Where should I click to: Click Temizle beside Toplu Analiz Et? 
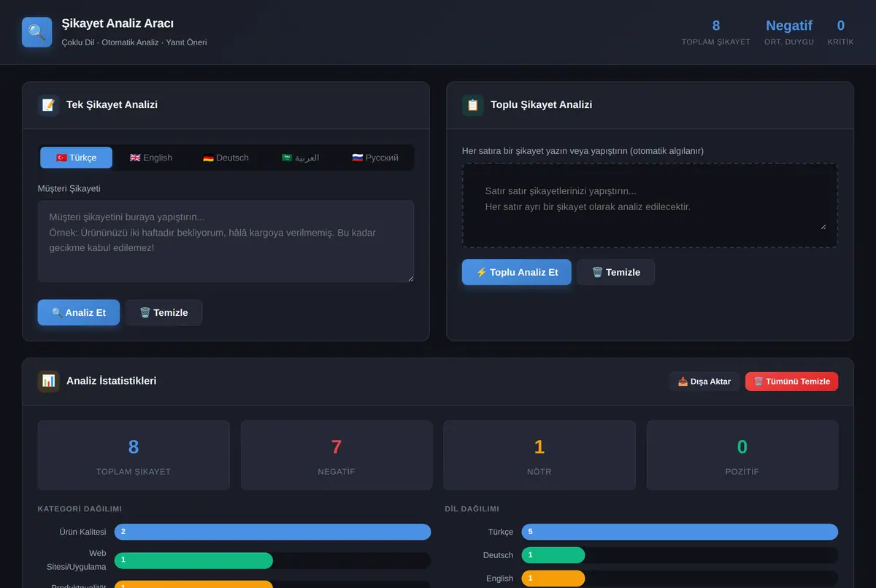(616, 272)
